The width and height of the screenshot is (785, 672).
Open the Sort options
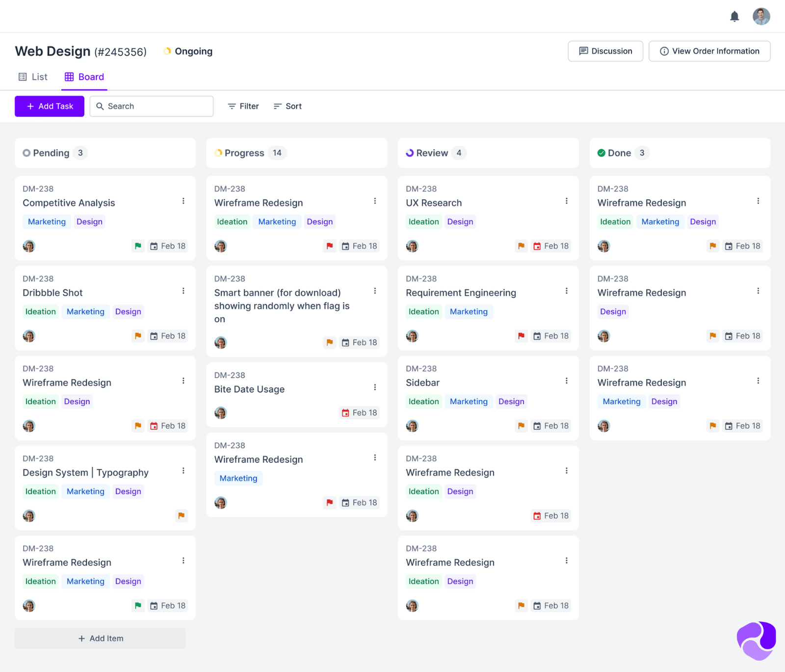click(x=287, y=106)
